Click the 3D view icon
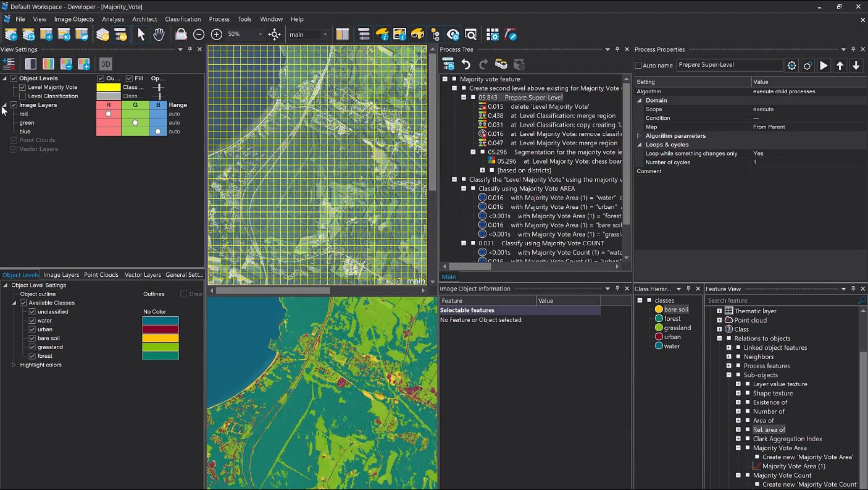 [x=106, y=64]
